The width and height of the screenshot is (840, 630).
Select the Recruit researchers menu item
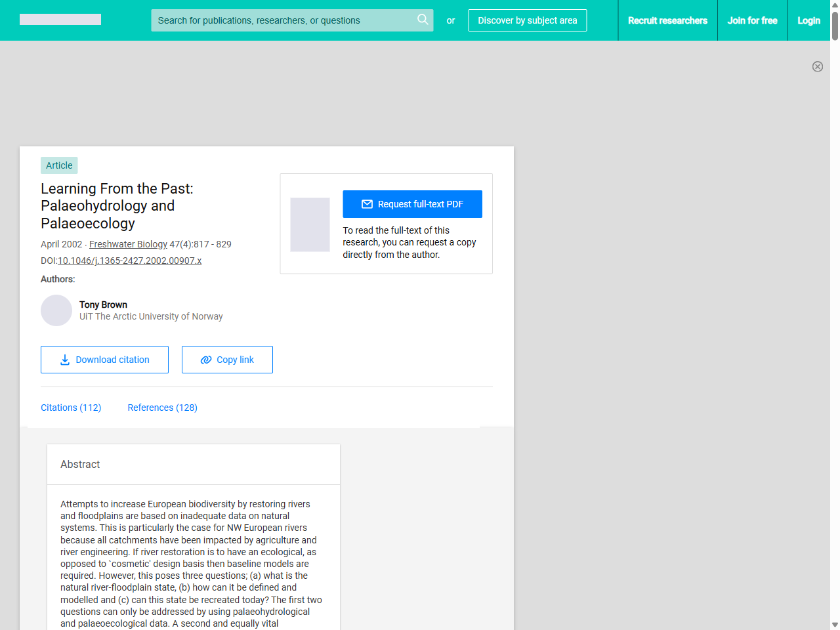[x=667, y=20]
